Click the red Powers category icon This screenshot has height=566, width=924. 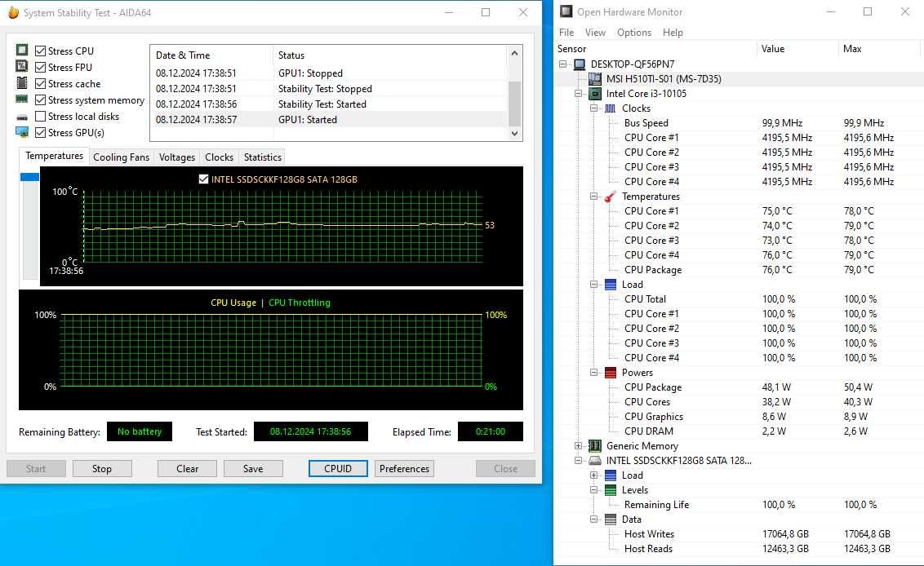[611, 373]
